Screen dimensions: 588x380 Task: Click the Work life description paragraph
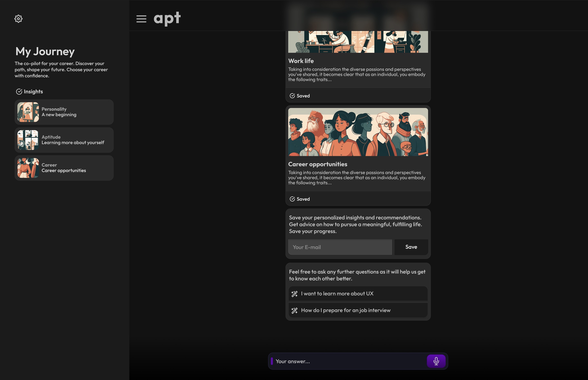(357, 74)
